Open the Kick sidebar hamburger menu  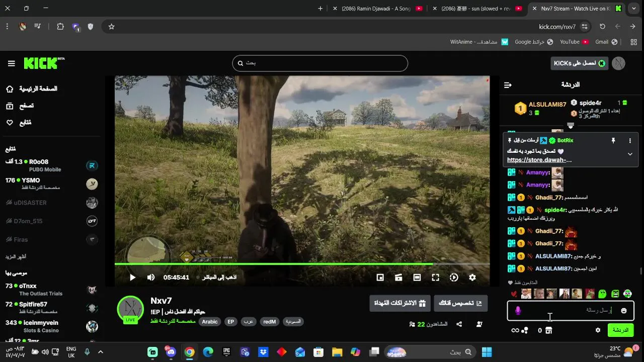tap(11, 63)
